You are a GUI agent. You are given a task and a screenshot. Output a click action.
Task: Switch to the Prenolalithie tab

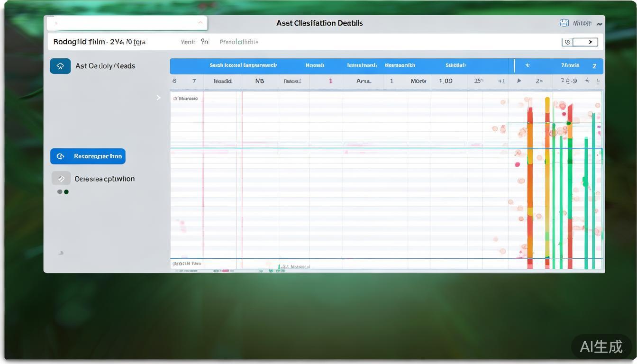pyautogui.click(x=239, y=42)
